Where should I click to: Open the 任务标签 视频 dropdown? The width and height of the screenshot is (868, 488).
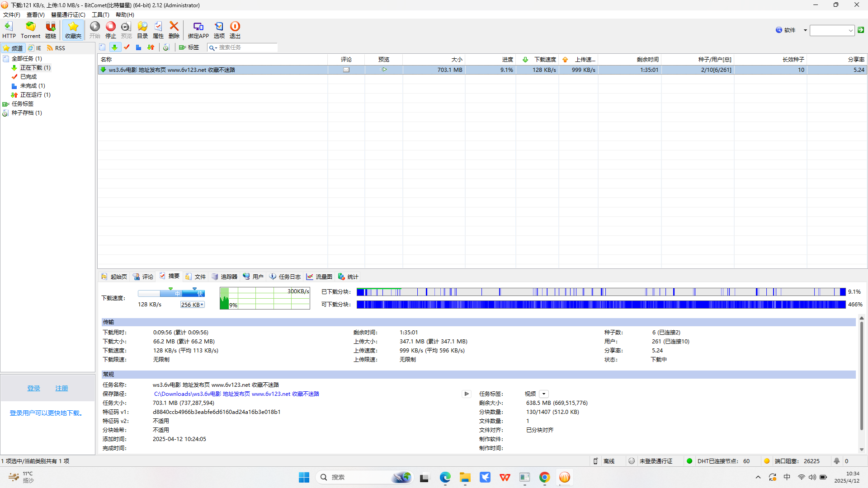tap(544, 394)
